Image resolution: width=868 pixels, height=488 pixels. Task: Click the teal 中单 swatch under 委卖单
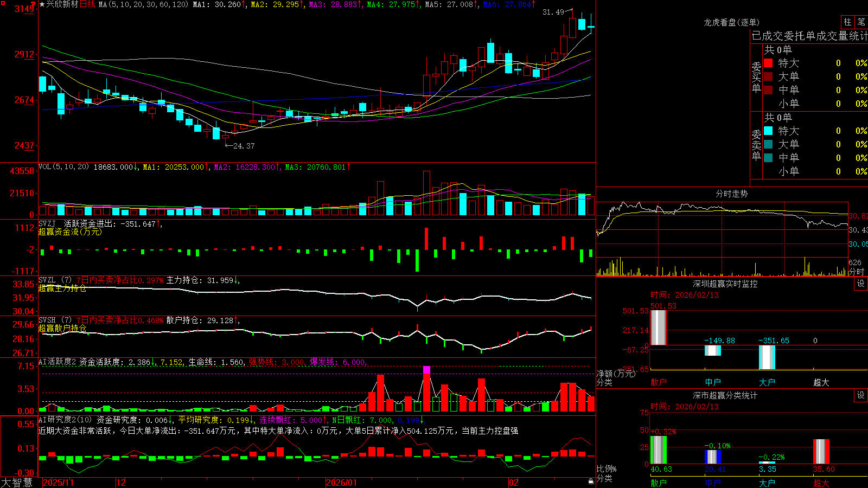point(768,158)
